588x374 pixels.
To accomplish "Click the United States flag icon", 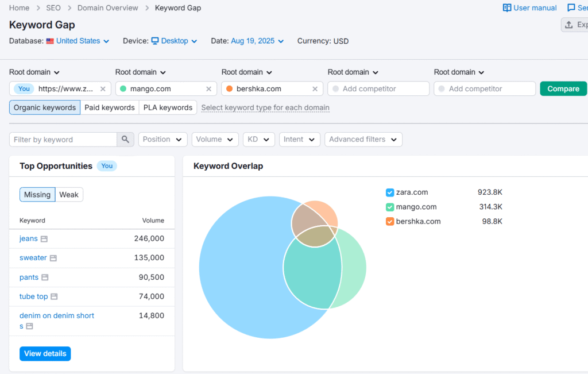I will pyautogui.click(x=50, y=41).
